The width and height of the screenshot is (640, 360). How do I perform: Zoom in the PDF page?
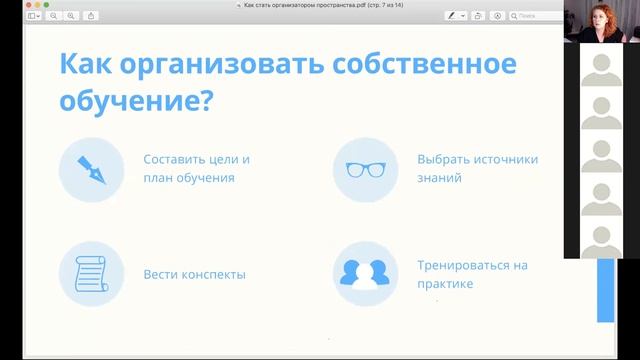(71, 16)
